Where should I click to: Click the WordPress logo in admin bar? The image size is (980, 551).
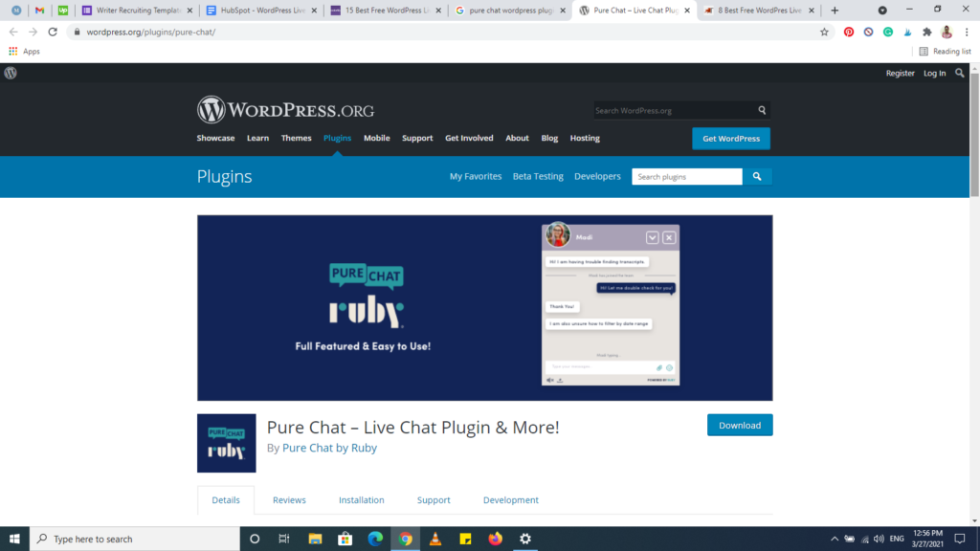[11, 73]
